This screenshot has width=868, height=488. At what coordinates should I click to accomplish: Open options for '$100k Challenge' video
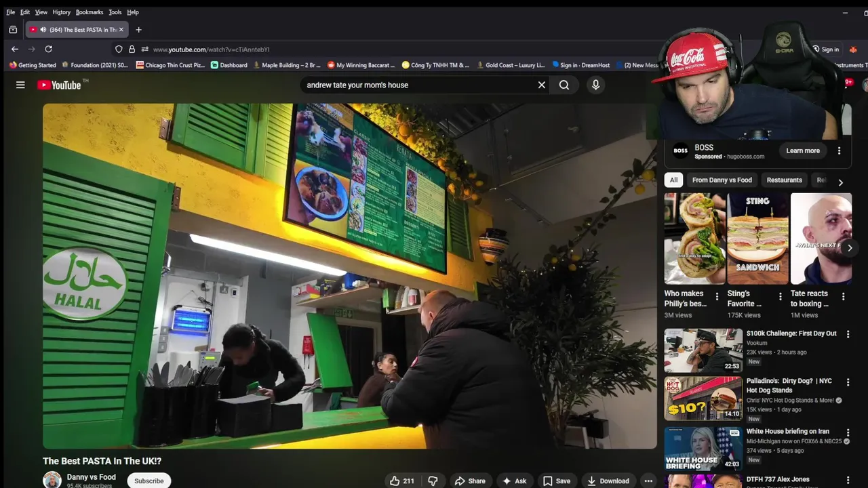tap(848, 334)
